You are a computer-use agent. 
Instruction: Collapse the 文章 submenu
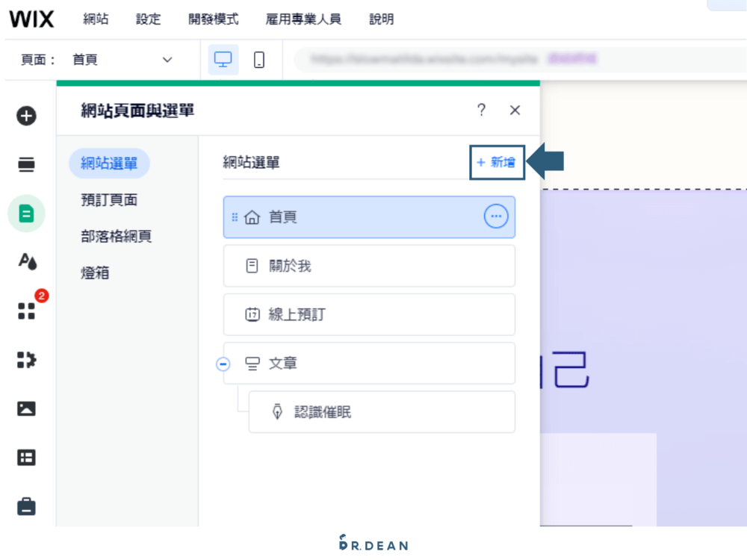223,364
